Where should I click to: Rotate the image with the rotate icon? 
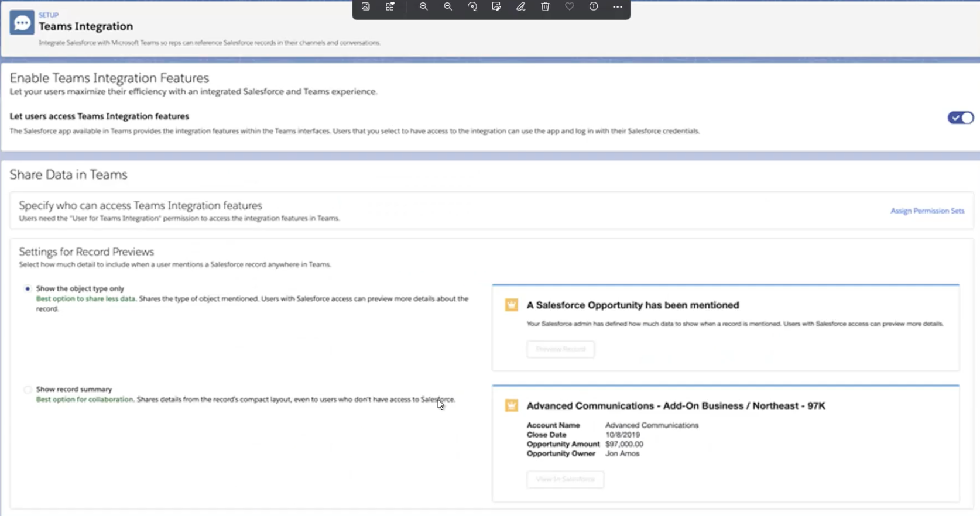472,6
